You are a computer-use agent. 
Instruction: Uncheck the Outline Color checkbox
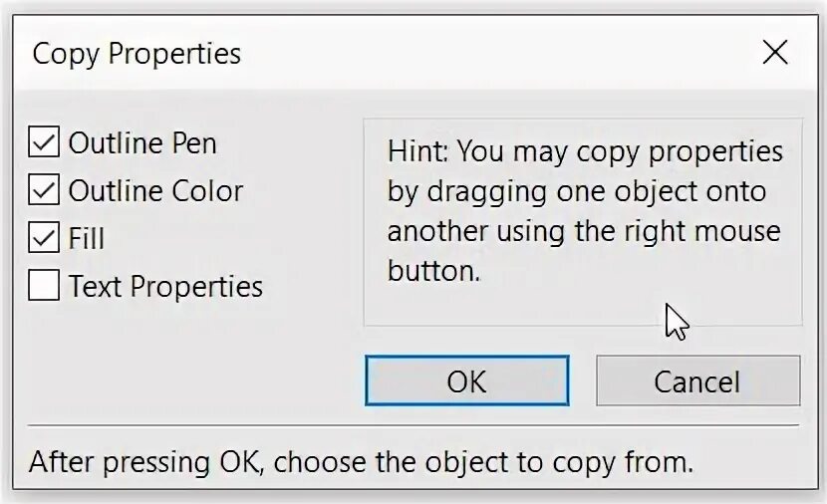(x=44, y=190)
